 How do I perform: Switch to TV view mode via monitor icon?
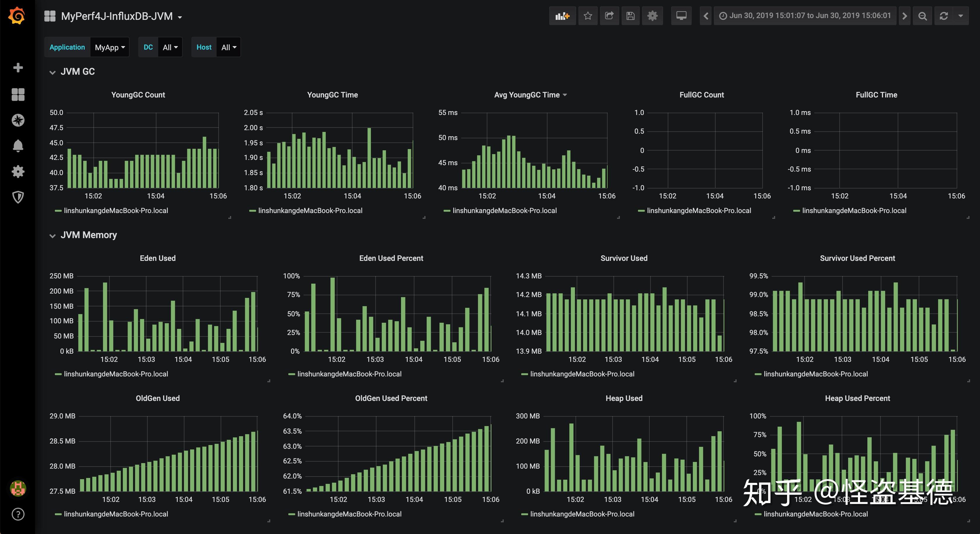pyautogui.click(x=681, y=16)
